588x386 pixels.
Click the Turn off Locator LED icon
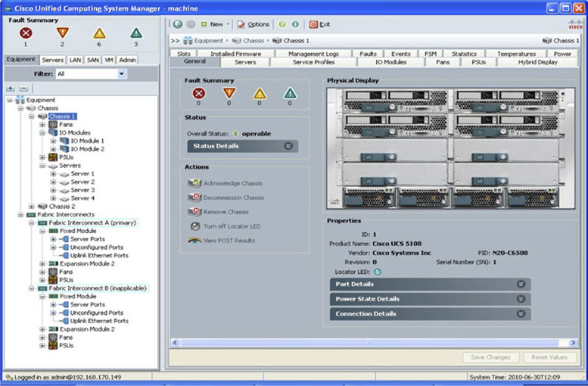pos(194,226)
